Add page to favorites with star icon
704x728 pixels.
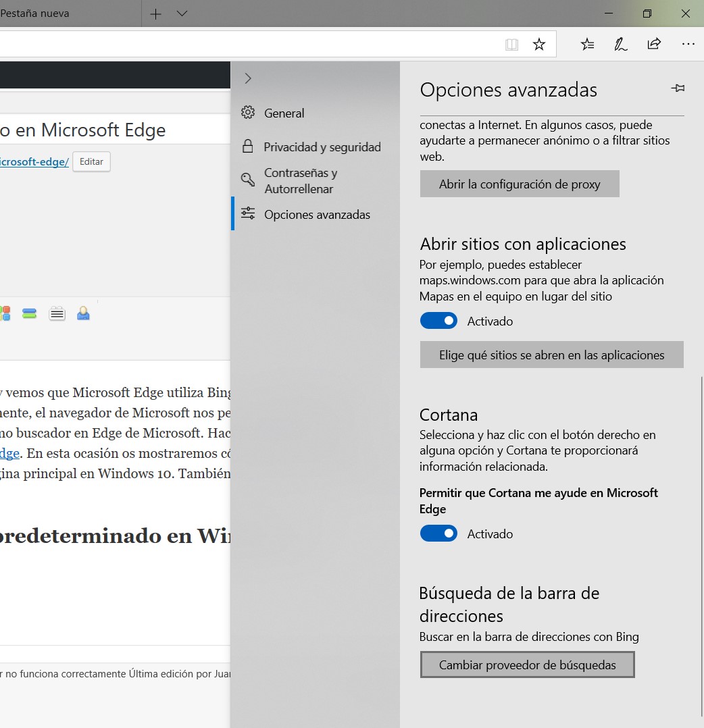pos(538,45)
